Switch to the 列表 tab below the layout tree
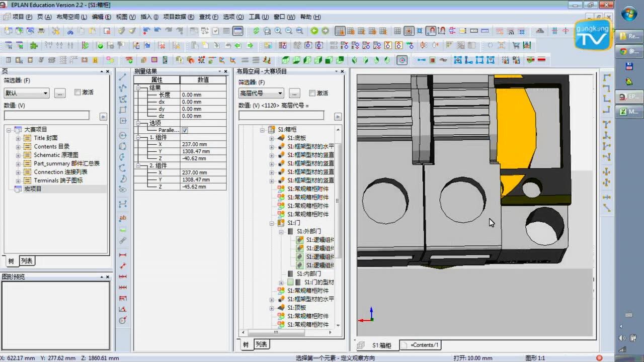The height and width of the screenshot is (362, 644). (x=261, y=344)
